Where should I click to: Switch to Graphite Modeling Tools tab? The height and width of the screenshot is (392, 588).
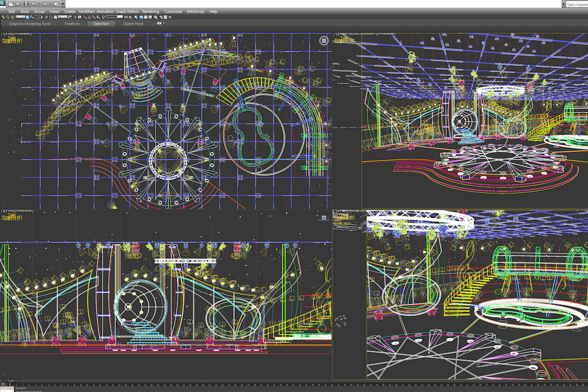coord(30,24)
